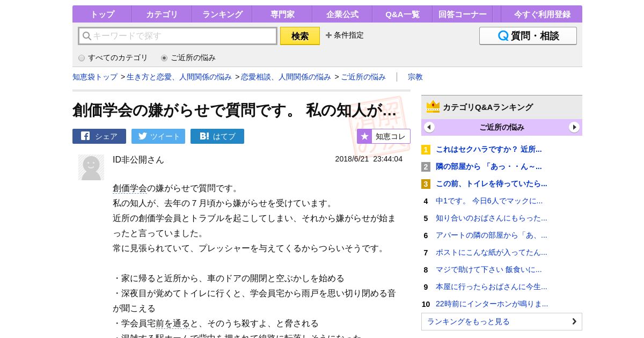Open ranking item マジで助けて下さい 飯食いに...

click(x=489, y=270)
